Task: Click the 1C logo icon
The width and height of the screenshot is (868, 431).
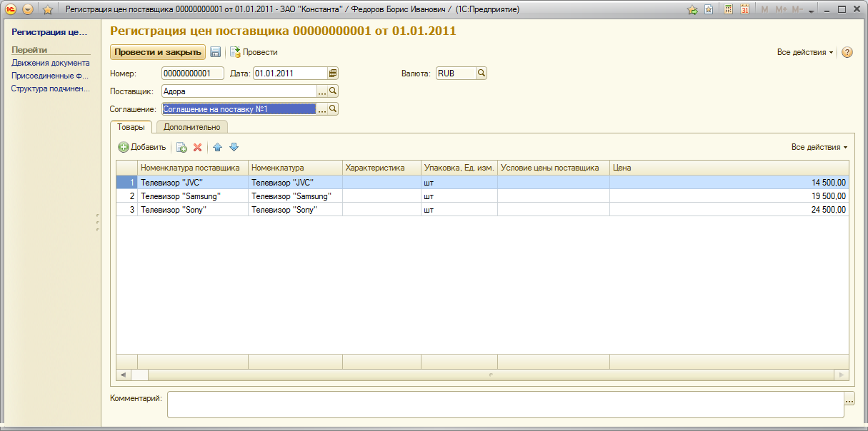Action: 11,10
